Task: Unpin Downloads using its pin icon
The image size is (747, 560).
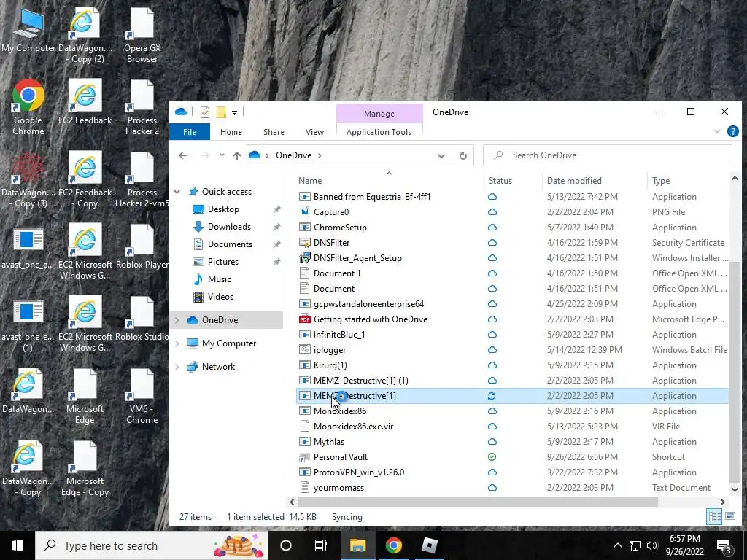Action: tap(276, 227)
